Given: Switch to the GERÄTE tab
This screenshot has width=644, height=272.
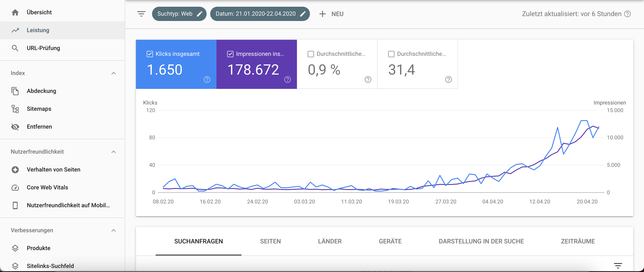Looking at the screenshot, I should [x=390, y=241].
